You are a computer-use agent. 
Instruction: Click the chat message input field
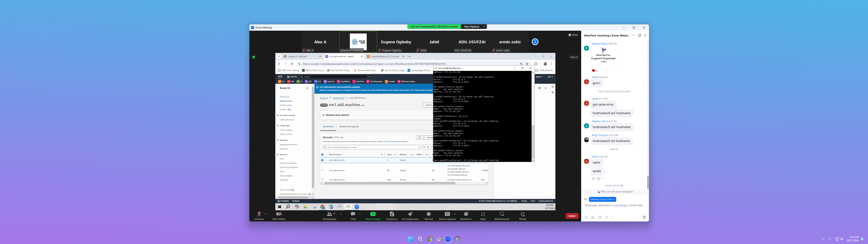coord(614,205)
